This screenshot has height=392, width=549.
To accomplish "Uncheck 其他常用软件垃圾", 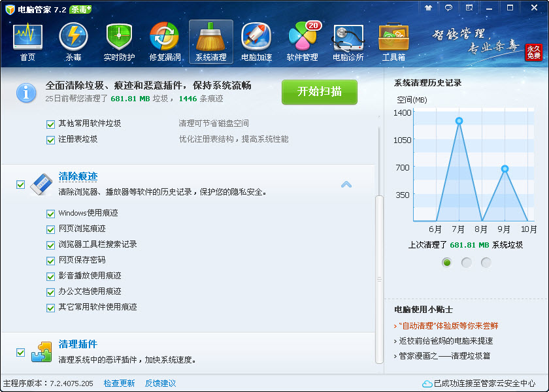I will pyautogui.click(x=50, y=124).
